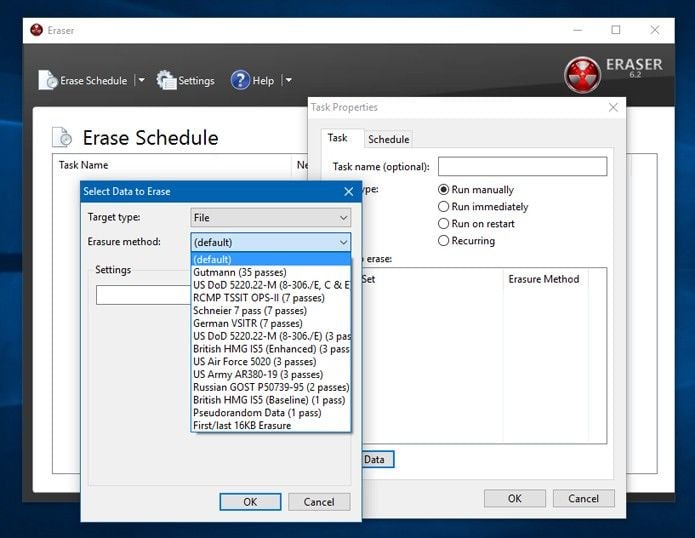Select the Recurring option
This screenshot has width=695, height=538.
[x=466, y=241]
